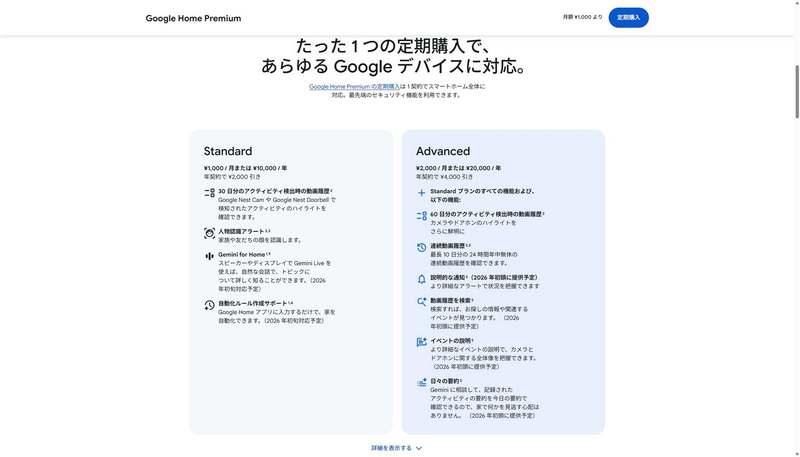Select the Standard plan heading
Viewport: 800px width, 457px height.
pos(228,151)
